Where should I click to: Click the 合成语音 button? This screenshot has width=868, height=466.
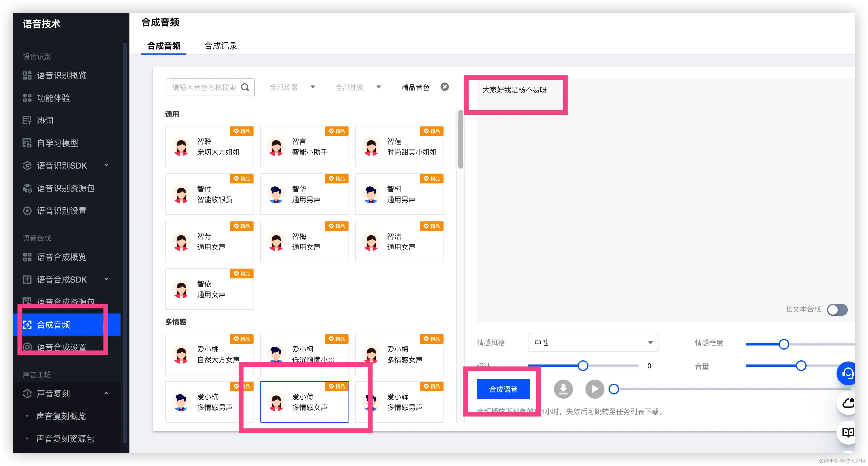coord(503,389)
